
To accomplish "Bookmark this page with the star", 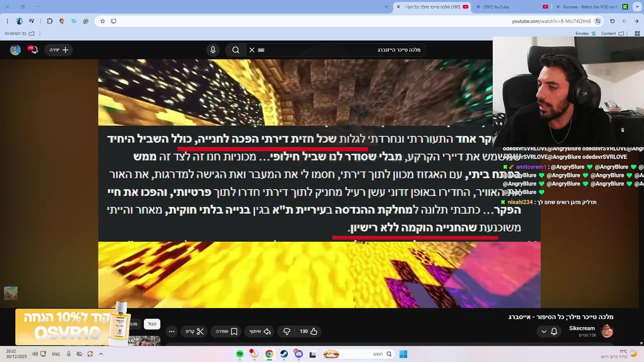I will pyautogui.click(x=103, y=21).
